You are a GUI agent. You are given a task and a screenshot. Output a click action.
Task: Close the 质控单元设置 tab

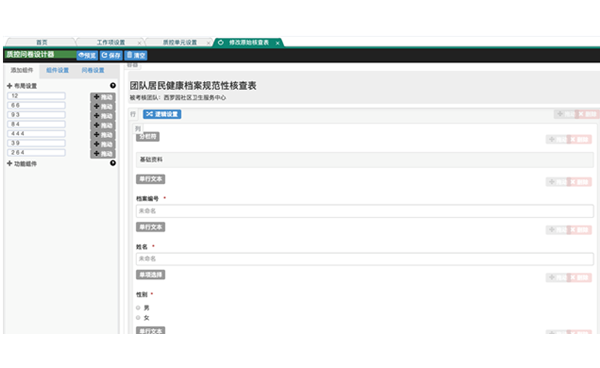point(208,43)
